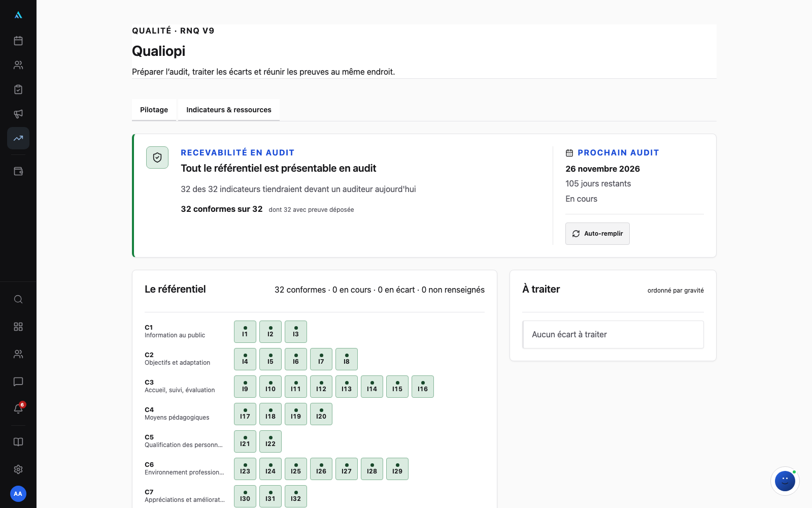812x508 pixels.
Task: Switch to Indicateurs & ressources tab
Action: pyautogui.click(x=229, y=110)
